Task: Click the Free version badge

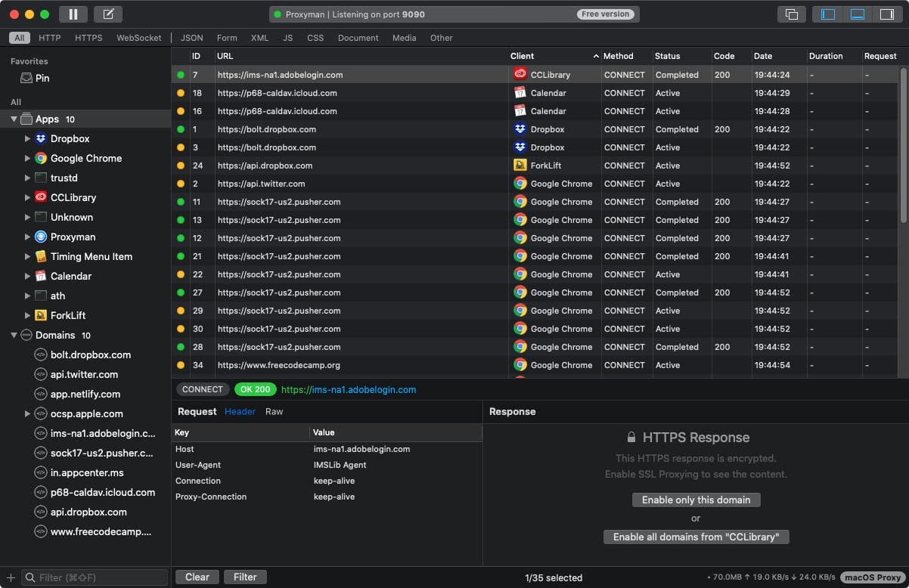Action: (x=605, y=14)
